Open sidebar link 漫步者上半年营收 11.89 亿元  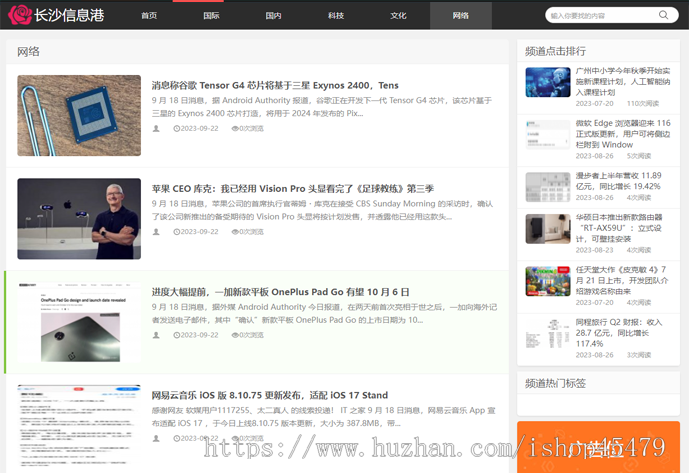(619, 181)
